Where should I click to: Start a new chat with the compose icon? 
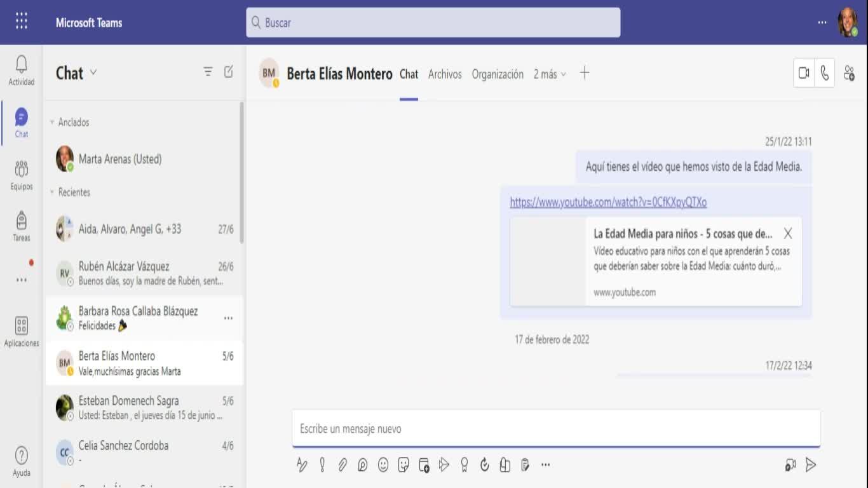pos(229,72)
